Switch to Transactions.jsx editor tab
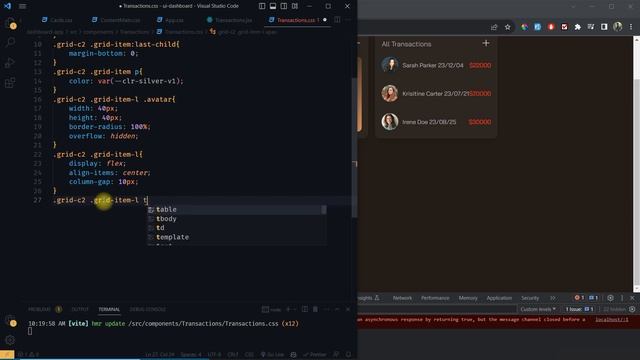Image resolution: width=640 pixels, height=360 pixels. coord(229,20)
